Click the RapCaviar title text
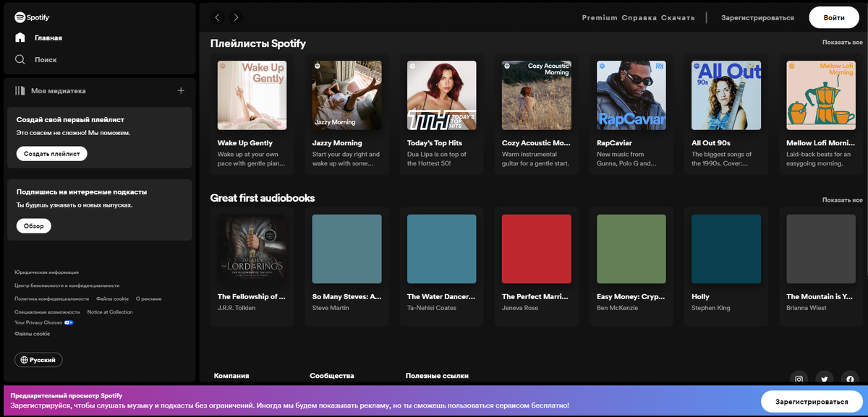 point(614,143)
